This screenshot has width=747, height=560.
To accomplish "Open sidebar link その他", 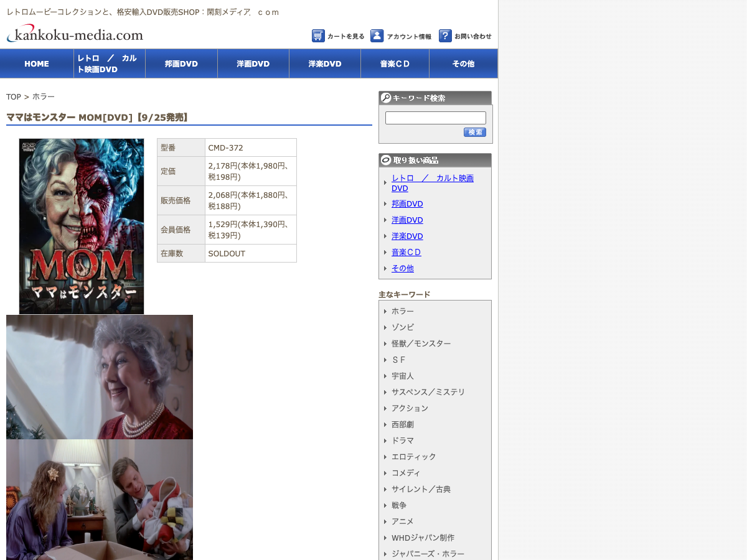I will [x=403, y=269].
